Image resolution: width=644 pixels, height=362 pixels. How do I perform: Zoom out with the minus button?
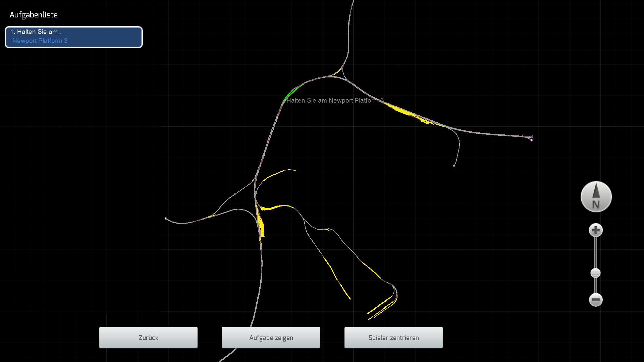(x=596, y=300)
